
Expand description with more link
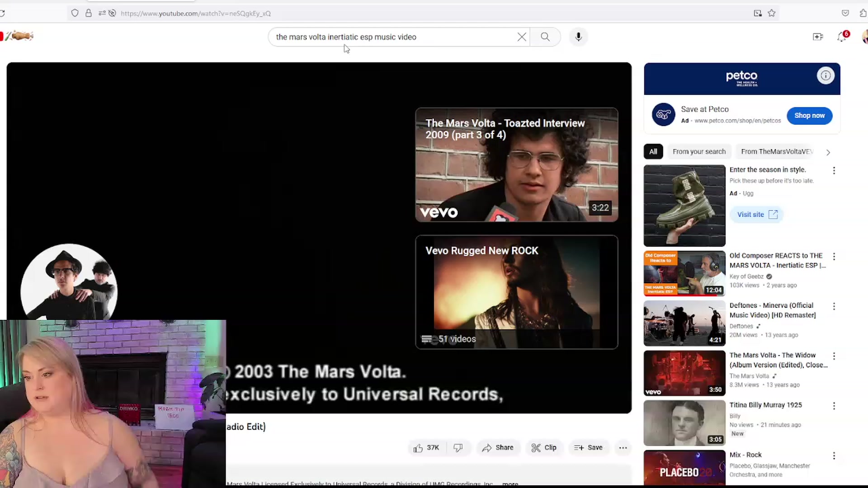tap(510, 484)
